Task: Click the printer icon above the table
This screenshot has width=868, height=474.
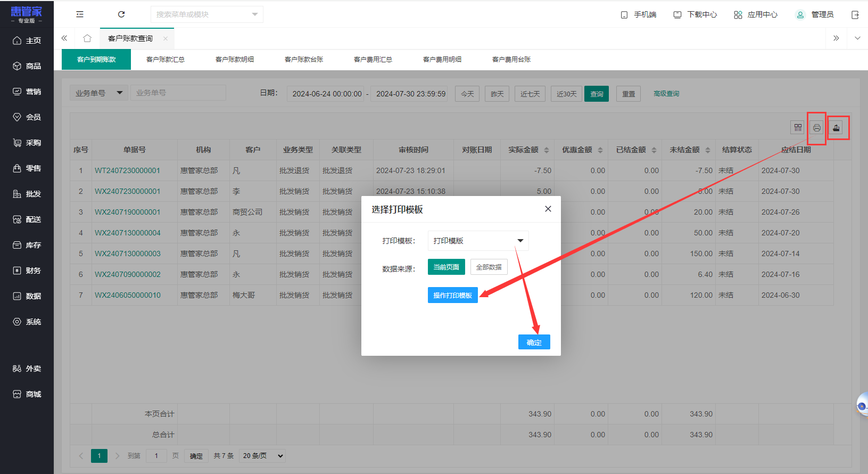Action: [817, 128]
